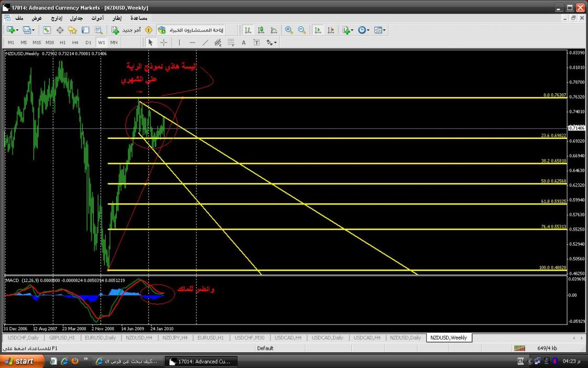Click the zoom in magnifier icon
588x368 pixels.
(x=289, y=30)
